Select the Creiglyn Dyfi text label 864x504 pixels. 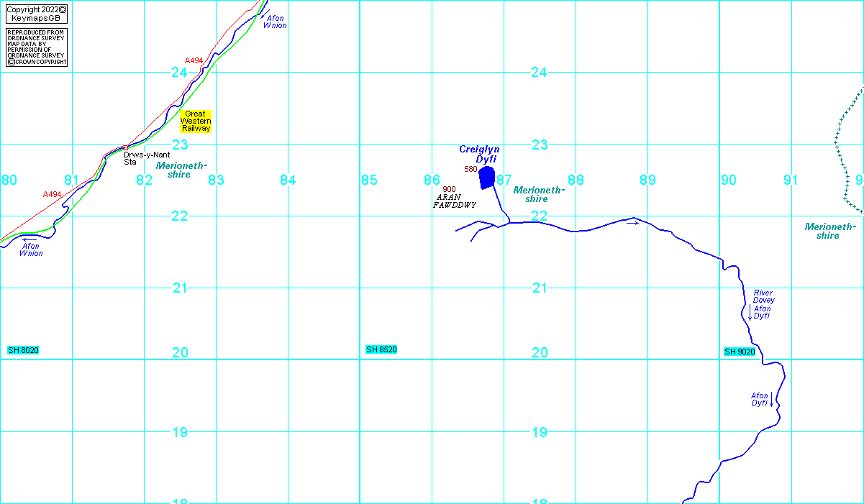coord(480,154)
